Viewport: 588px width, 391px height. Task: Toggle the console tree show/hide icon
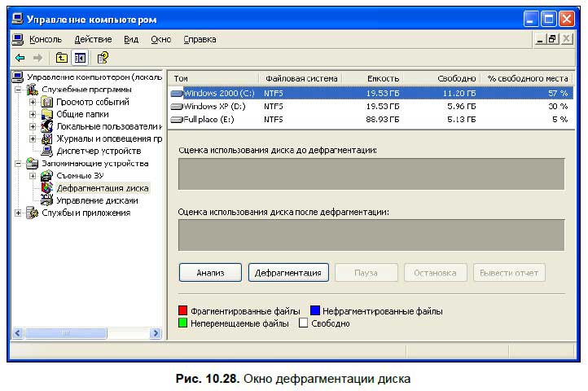tap(80, 58)
